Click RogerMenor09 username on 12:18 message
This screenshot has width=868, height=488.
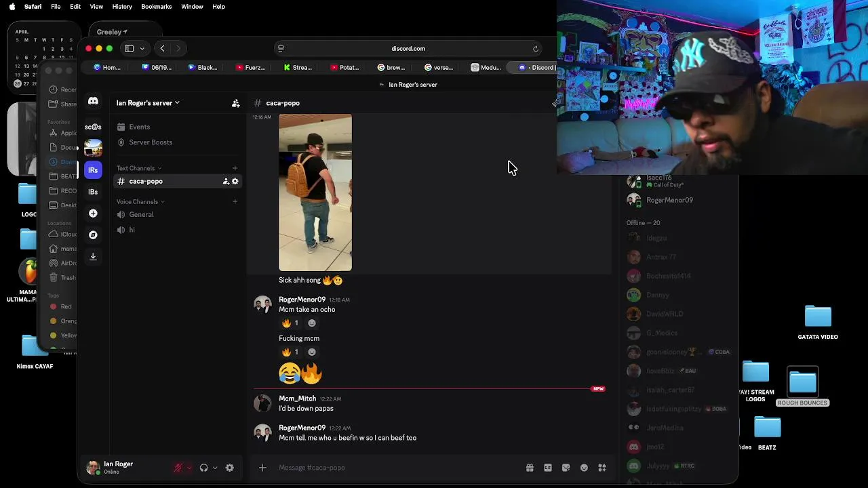click(x=302, y=300)
